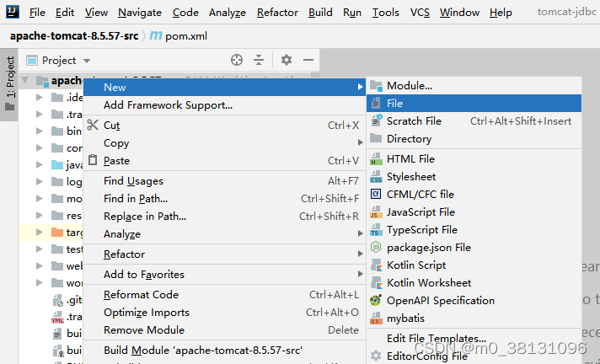Open the Help menu
600x364 pixels.
point(501,13)
